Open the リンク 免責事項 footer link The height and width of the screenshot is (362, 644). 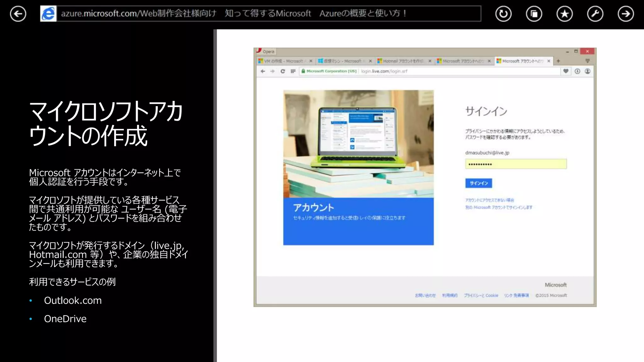coord(516,295)
